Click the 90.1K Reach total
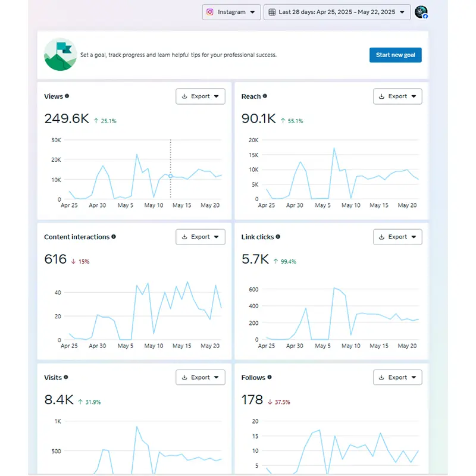The image size is (476, 476). pos(259,118)
